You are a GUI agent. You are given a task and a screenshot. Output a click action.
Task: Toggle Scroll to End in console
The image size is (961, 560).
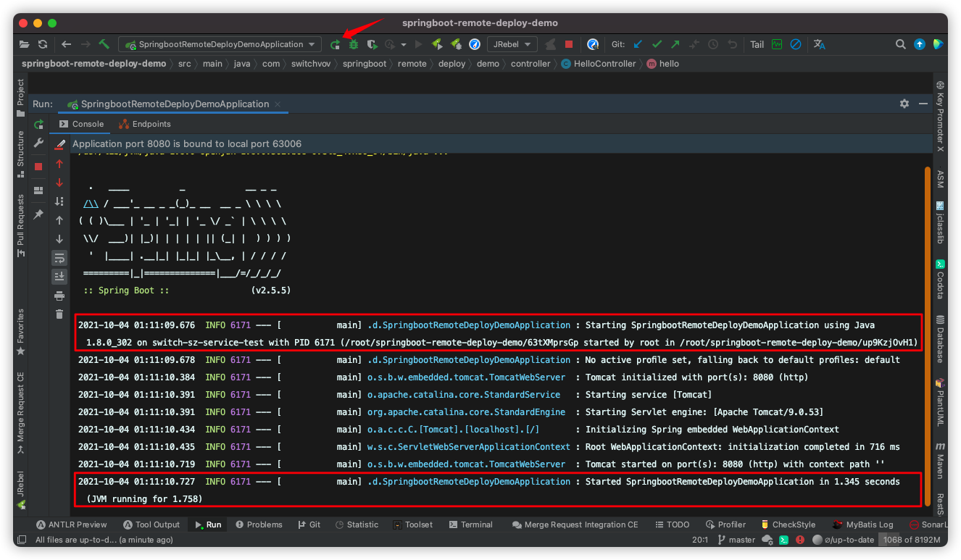pos(59,276)
